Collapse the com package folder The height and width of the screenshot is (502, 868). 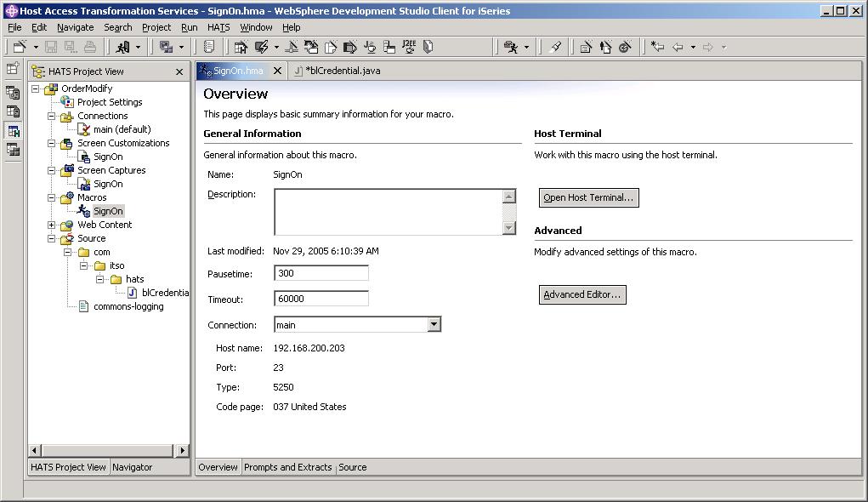[67, 252]
